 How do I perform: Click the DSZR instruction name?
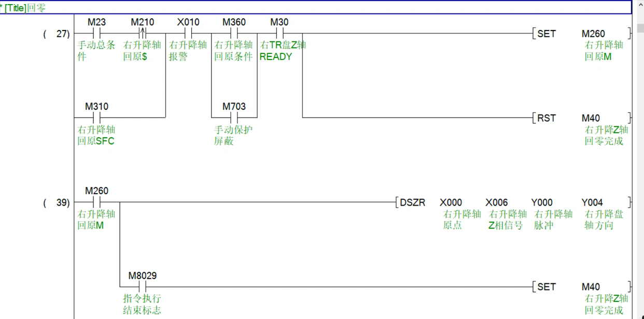[413, 202]
